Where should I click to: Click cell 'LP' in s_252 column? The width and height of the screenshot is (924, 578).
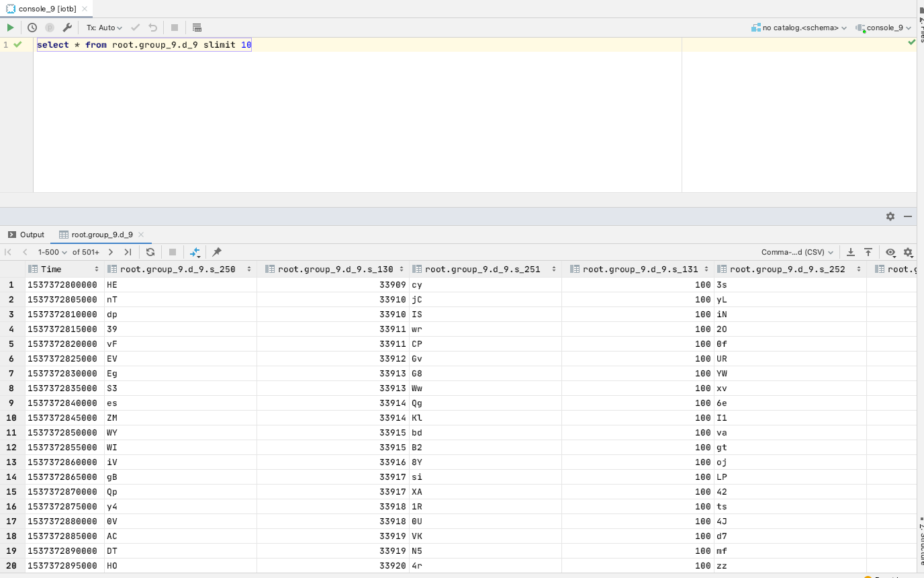pyautogui.click(x=790, y=477)
